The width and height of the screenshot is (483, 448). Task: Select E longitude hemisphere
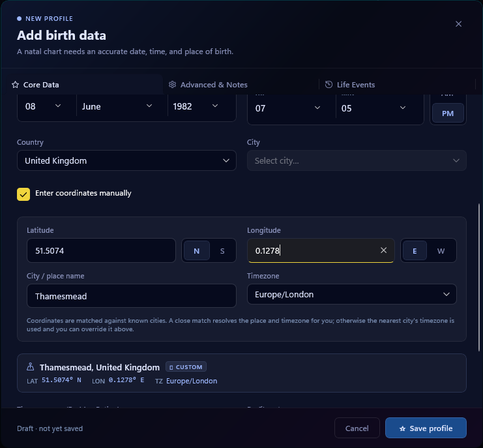pos(415,251)
